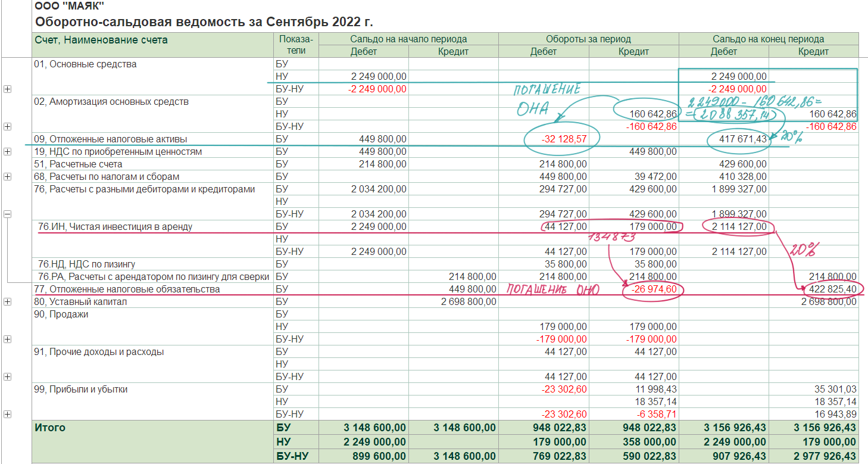The width and height of the screenshot is (868, 464).
Task: Select the ООО "МАЯК" organization title
Action: click(68, 7)
